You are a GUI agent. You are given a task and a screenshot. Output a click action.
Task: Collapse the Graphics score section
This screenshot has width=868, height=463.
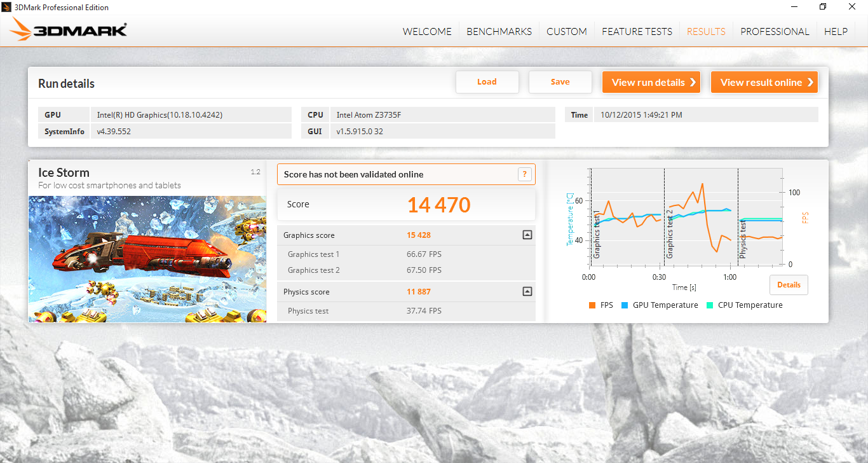coord(527,235)
